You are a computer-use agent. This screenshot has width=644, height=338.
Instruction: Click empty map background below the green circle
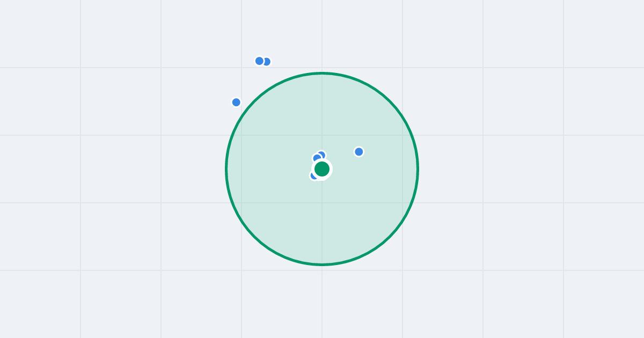322,300
